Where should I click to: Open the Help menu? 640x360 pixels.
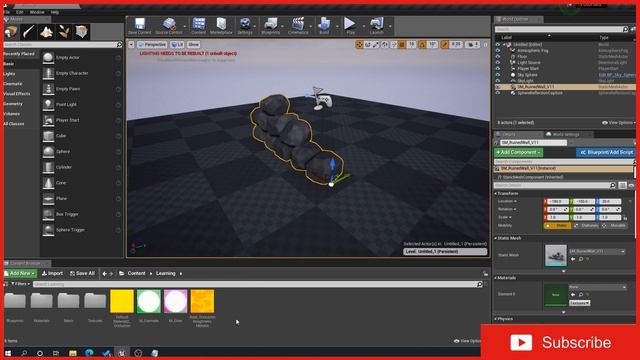pyautogui.click(x=54, y=12)
